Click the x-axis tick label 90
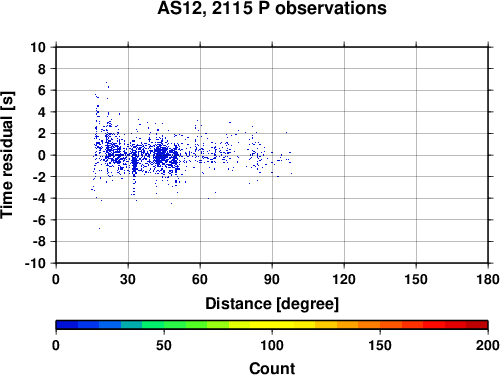Image resolution: width=500 pixels, height=375 pixels. 272,279
